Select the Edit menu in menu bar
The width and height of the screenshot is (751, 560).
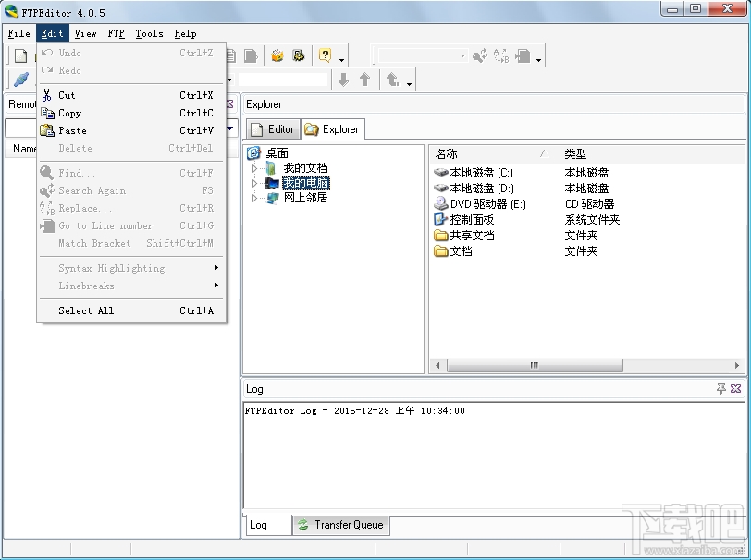tap(52, 33)
